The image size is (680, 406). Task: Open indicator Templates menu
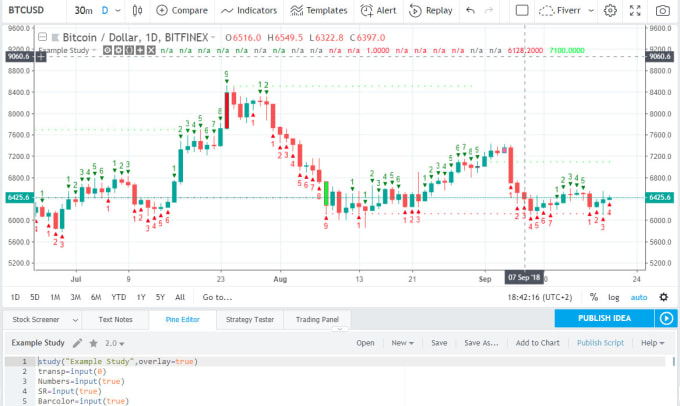319,10
